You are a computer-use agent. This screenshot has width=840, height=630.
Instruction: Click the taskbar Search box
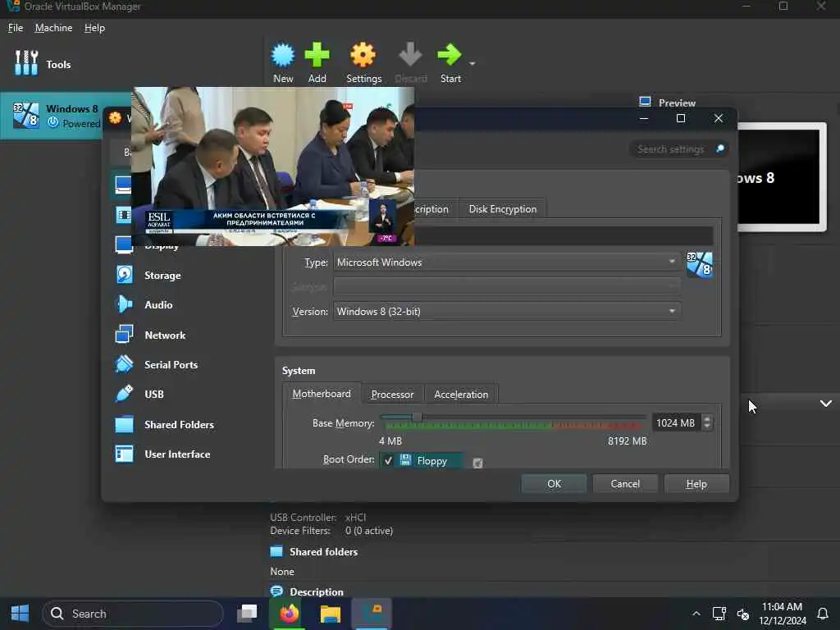point(132,614)
